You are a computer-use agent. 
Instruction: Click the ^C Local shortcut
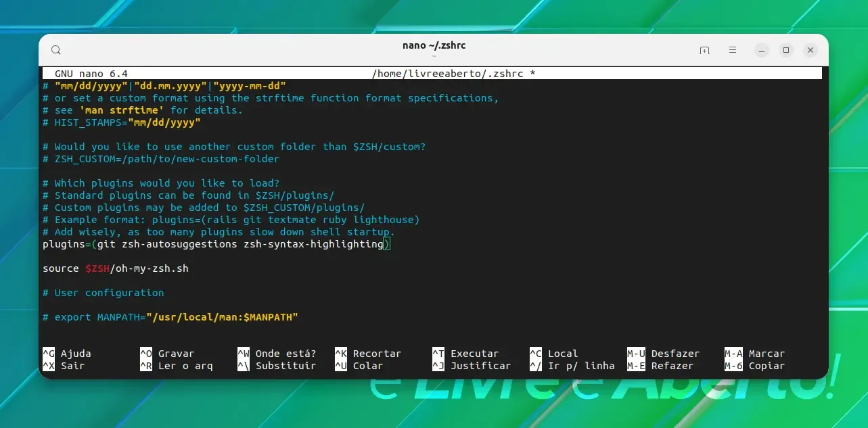tap(554, 354)
